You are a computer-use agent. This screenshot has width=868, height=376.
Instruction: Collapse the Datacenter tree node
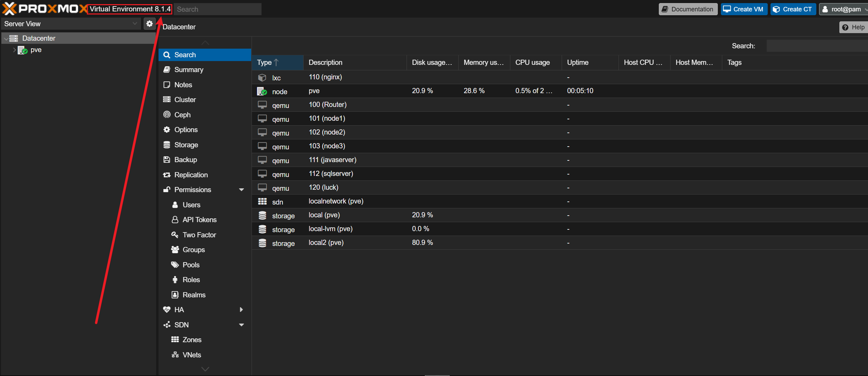6,39
